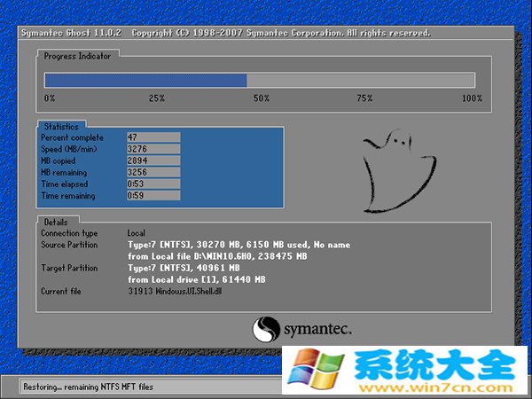Screen dimensions: 532x399
Task: Click the Percent complete label
Action: point(73,137)
